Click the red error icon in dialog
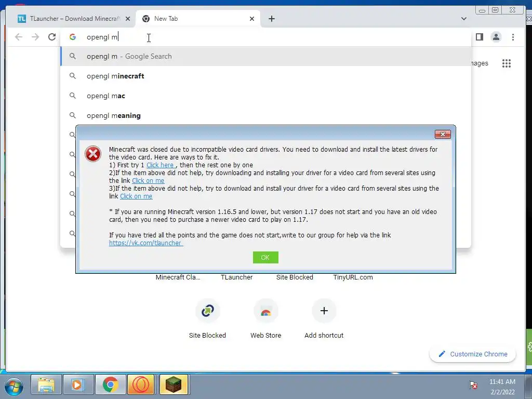The image size is (532, 399). tap(93, 154)
